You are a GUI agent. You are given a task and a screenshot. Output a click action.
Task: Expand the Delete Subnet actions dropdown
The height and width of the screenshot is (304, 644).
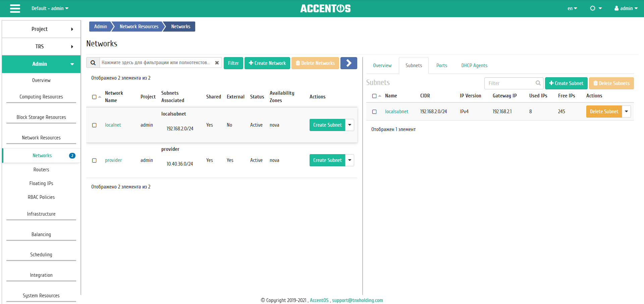[626, 112]
